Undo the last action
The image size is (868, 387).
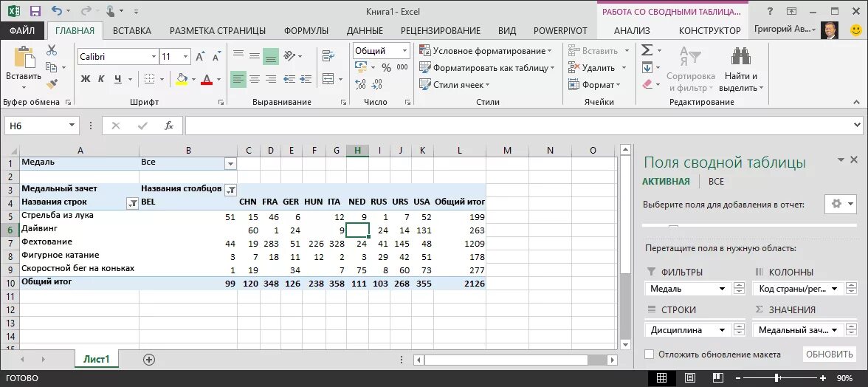coord(56,10)
